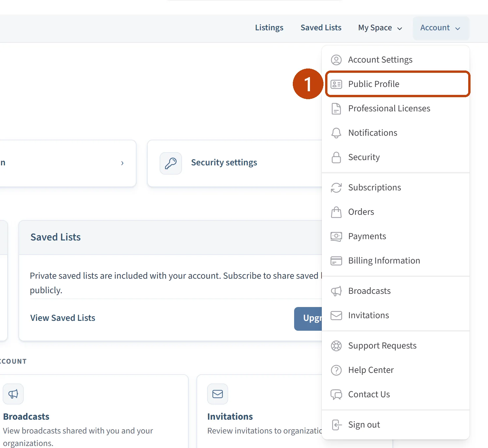
Task: Click the Notifications bell icon
Action: 336,133
